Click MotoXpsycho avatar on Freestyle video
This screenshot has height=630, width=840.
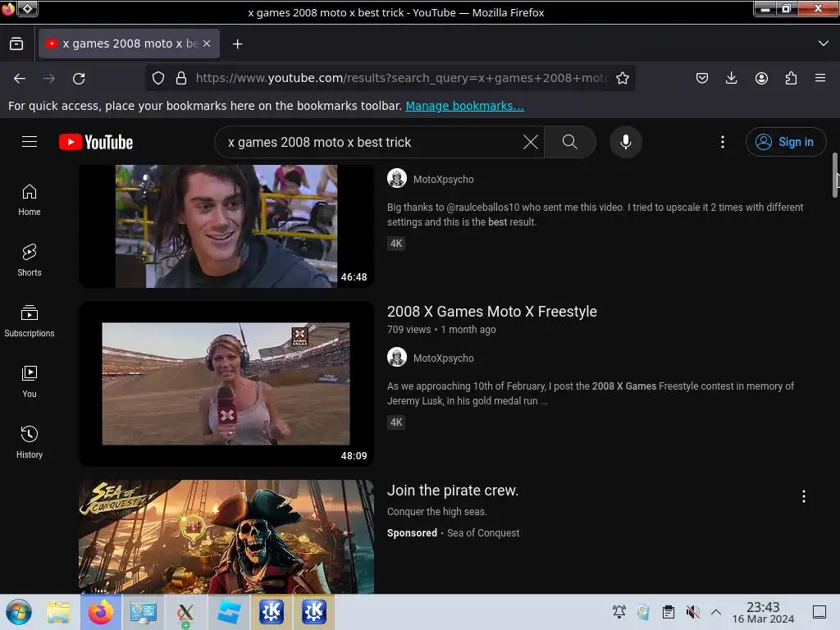tap(397, 358)
